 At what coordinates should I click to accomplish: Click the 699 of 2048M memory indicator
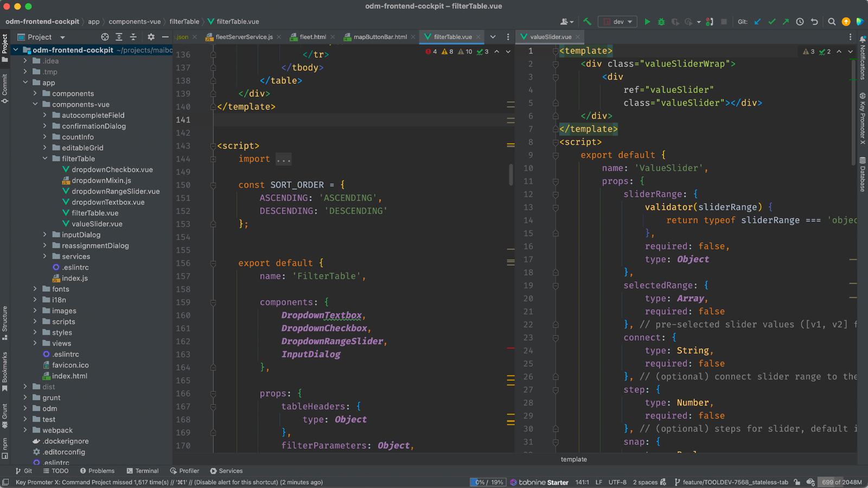[x=841, y=482]
